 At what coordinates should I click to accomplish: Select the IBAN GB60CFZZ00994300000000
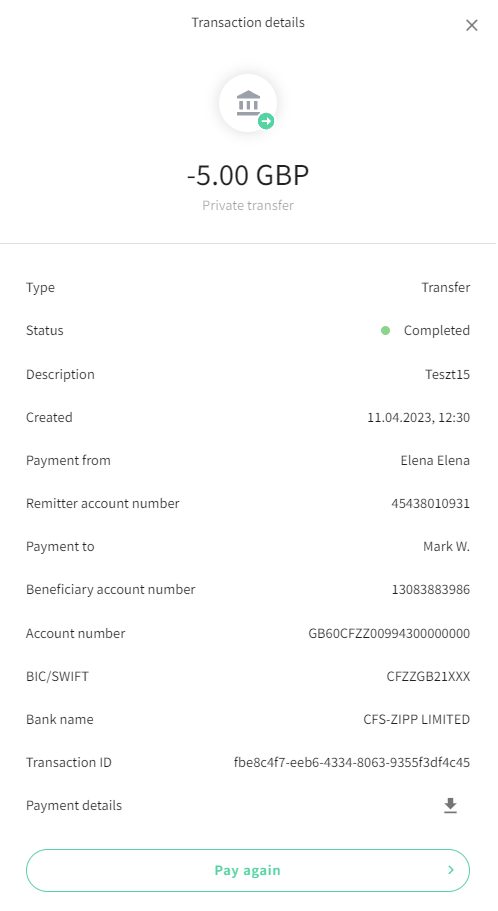pyautogui.click(x=389, y=633)
